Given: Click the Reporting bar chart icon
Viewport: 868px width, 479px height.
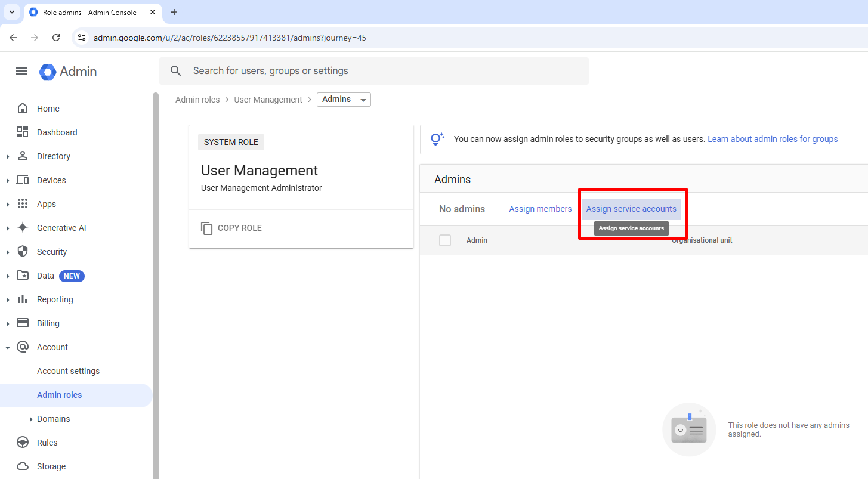Looking at the screenshot, I should tap(23, 299).
